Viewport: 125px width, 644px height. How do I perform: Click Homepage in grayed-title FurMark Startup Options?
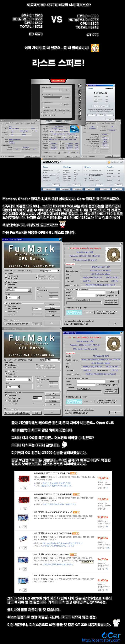coord(53,401)
